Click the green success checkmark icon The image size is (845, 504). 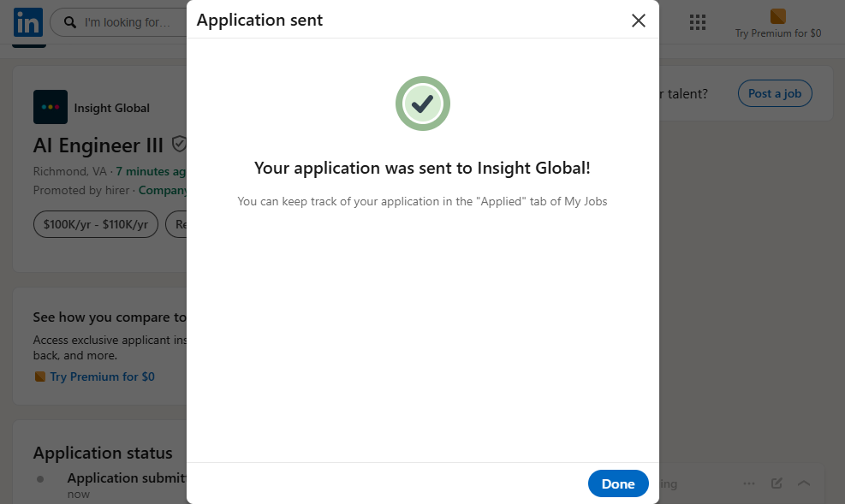point(422,104)
